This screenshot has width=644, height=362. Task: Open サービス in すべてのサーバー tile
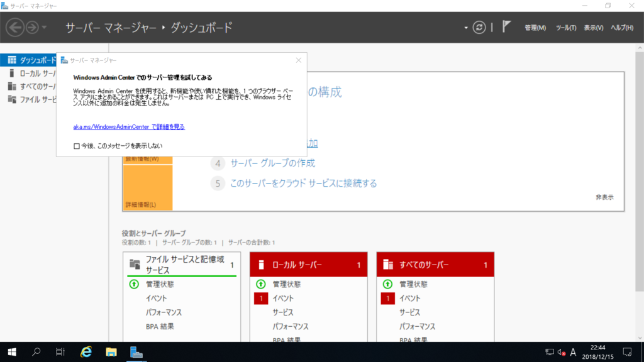(410, 312)
